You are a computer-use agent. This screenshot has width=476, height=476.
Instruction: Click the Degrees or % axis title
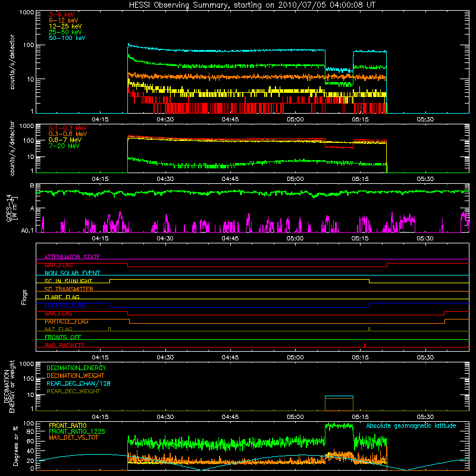[15, 446]
